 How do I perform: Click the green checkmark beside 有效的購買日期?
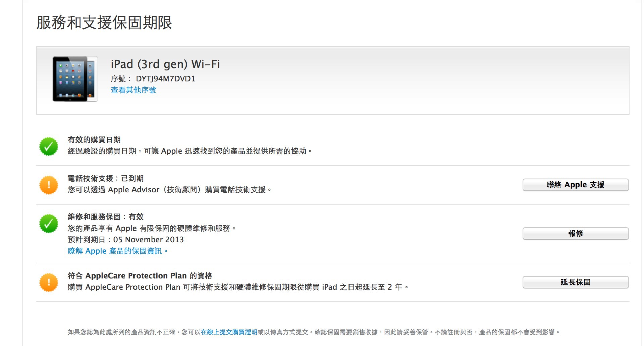pos(49,146)
